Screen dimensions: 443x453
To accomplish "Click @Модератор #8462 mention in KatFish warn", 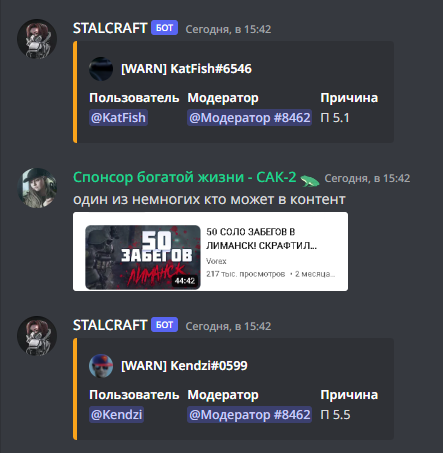I will pos(249,118).
